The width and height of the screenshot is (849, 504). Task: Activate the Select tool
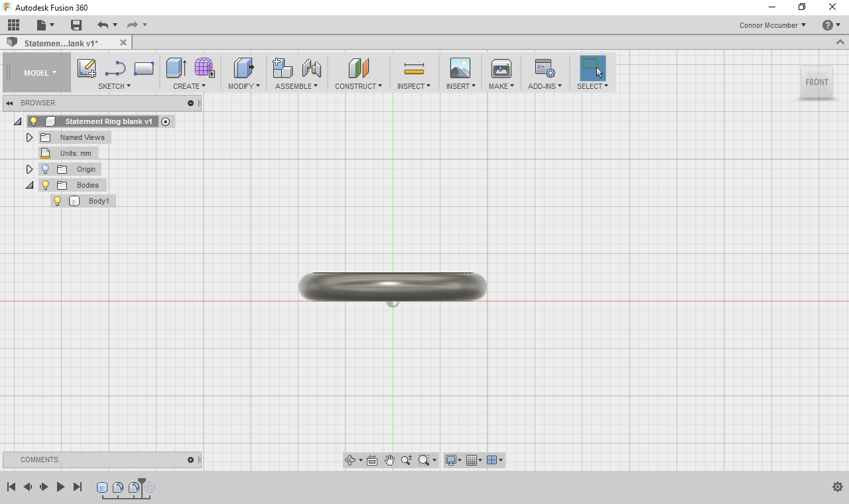tap(593, 68)
